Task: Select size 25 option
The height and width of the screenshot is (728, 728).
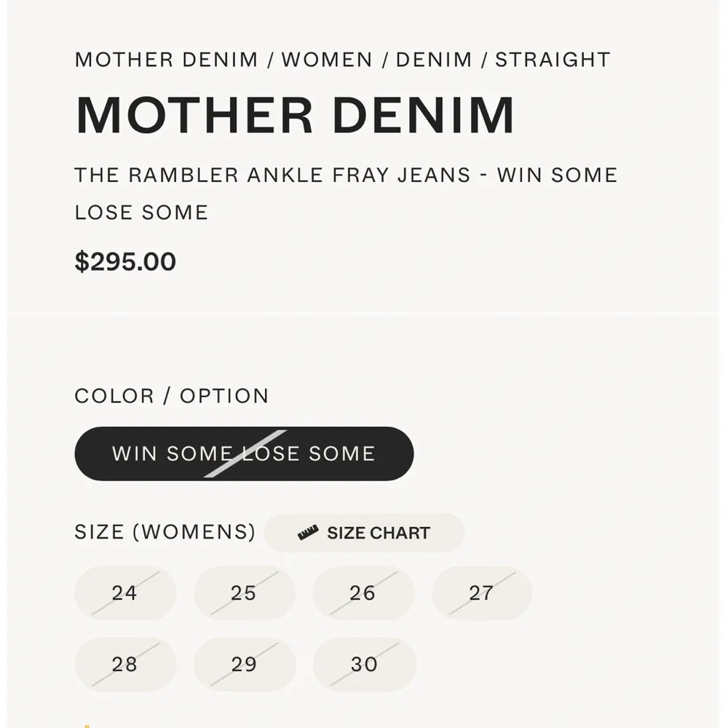Action: coord(244,593)
